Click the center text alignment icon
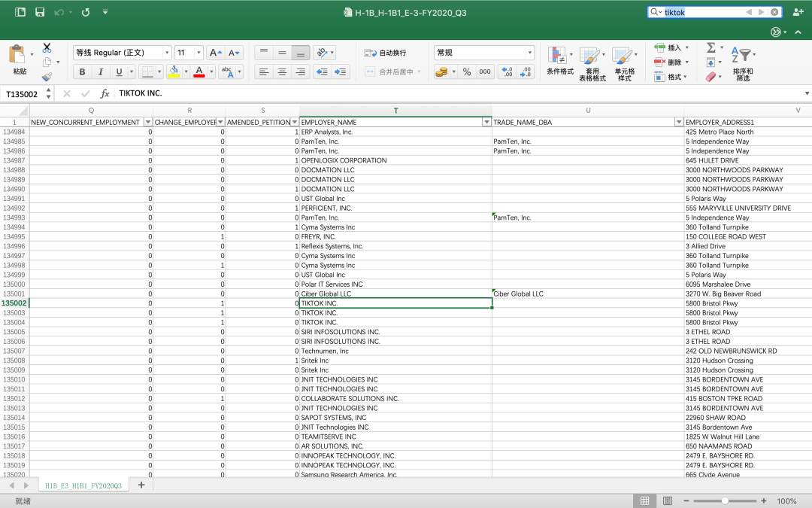This screenshot has height=508, width=812. click(x=282, y=71)
